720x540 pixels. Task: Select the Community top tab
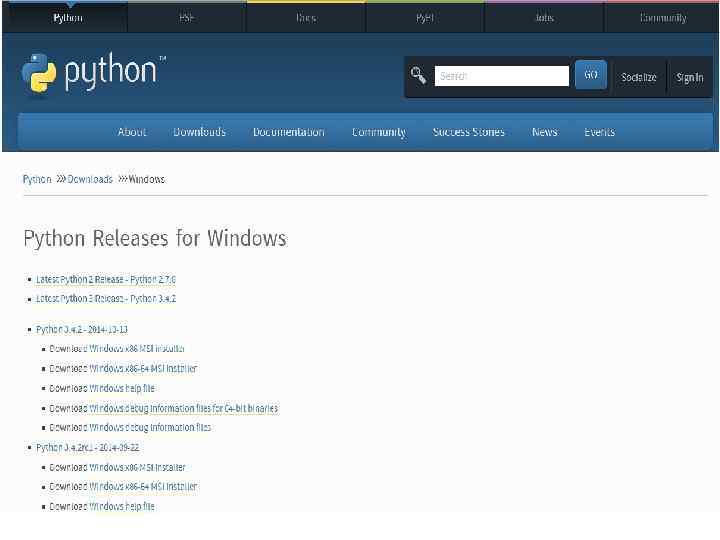click(x=663, y=18)
